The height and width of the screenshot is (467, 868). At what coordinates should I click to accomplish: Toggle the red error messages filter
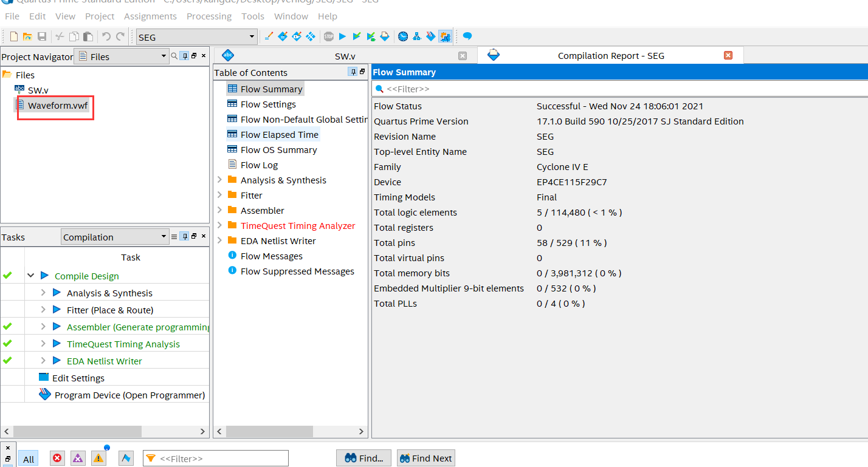click(x=57, y=458)
